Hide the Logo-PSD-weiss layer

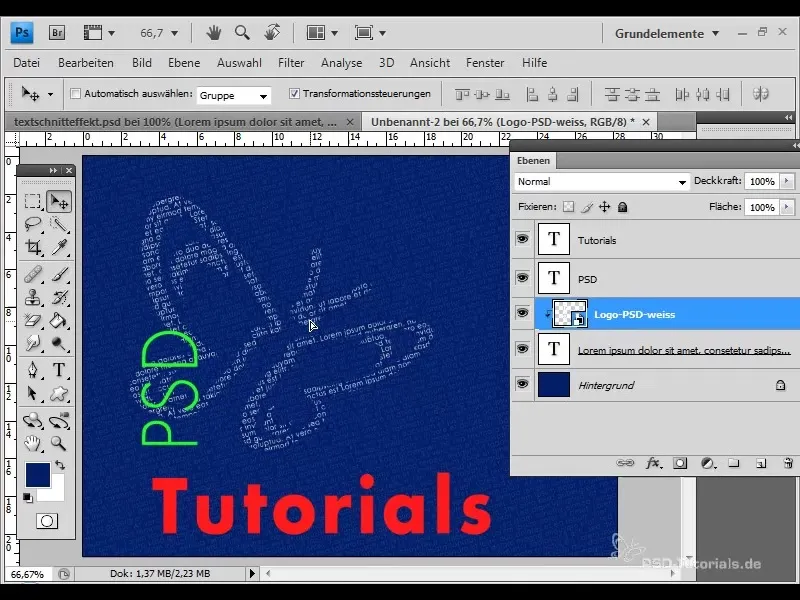pyautogui.click(x=522, y=313)
